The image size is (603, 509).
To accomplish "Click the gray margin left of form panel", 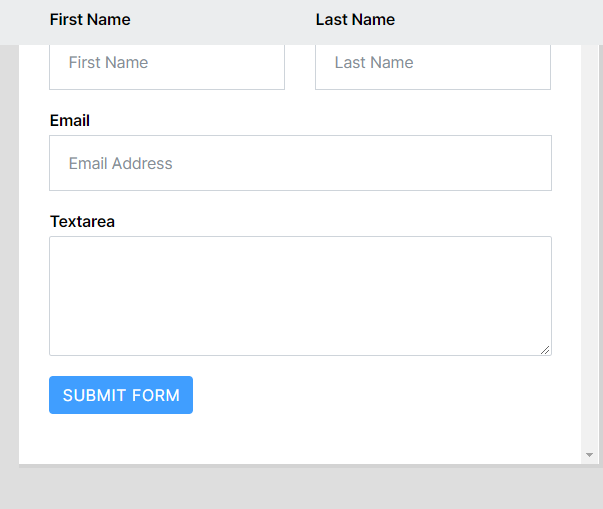I will [9, 250].
